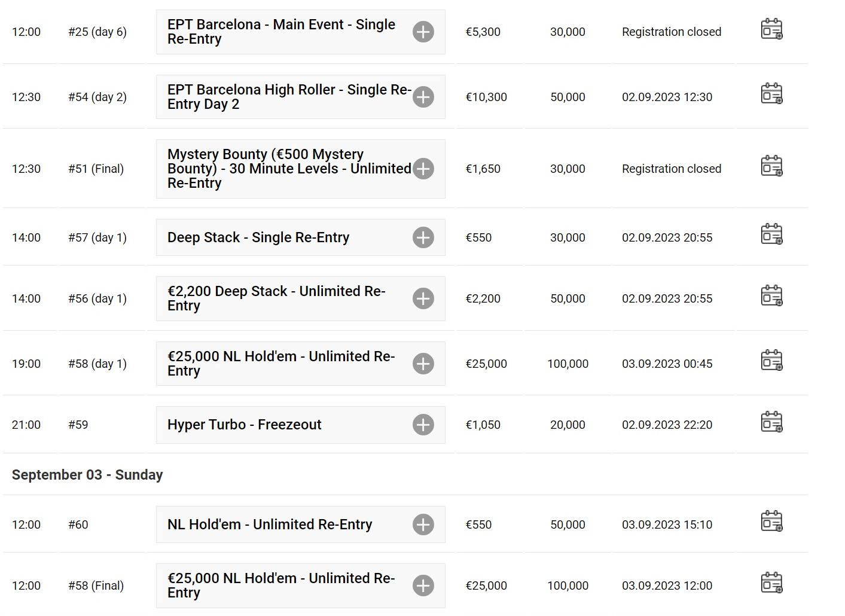The image size is (845, 616).
Task: Expand Mystery Bounty event plus icon
Action: (x=423, y=169)
